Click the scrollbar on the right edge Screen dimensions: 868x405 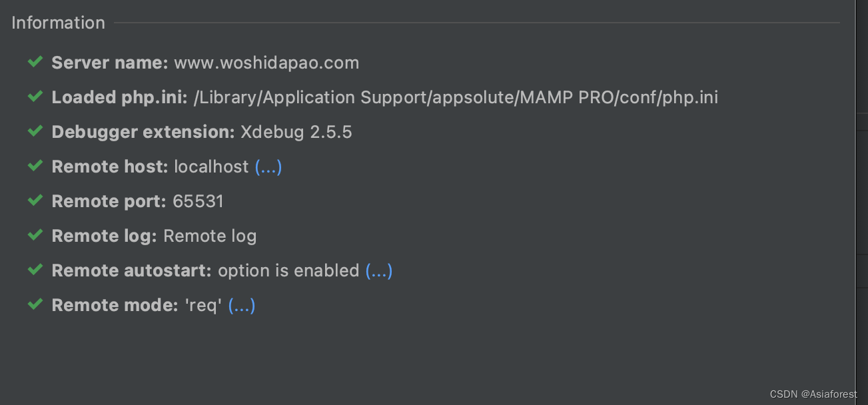(x=862, y=200)
